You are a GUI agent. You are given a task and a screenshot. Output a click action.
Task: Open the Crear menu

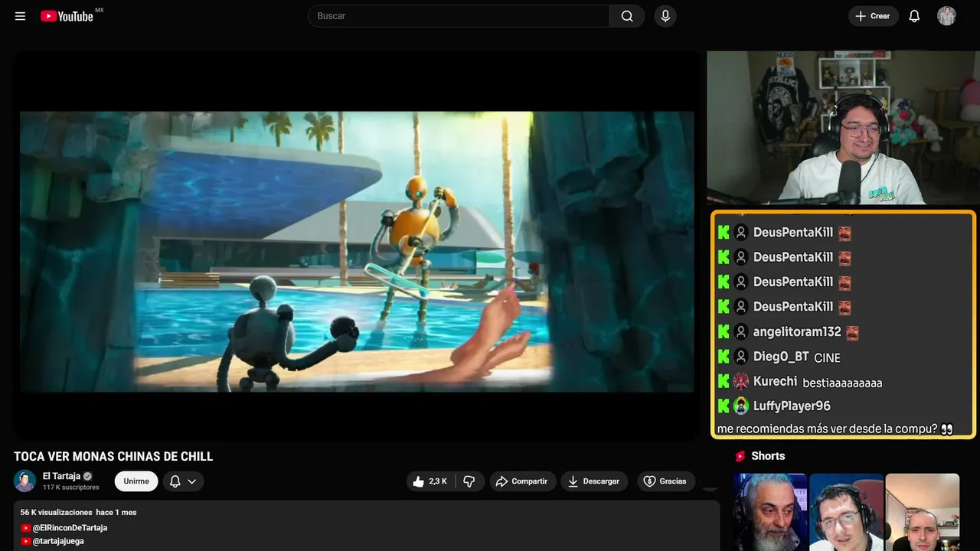tap(873, 16)
